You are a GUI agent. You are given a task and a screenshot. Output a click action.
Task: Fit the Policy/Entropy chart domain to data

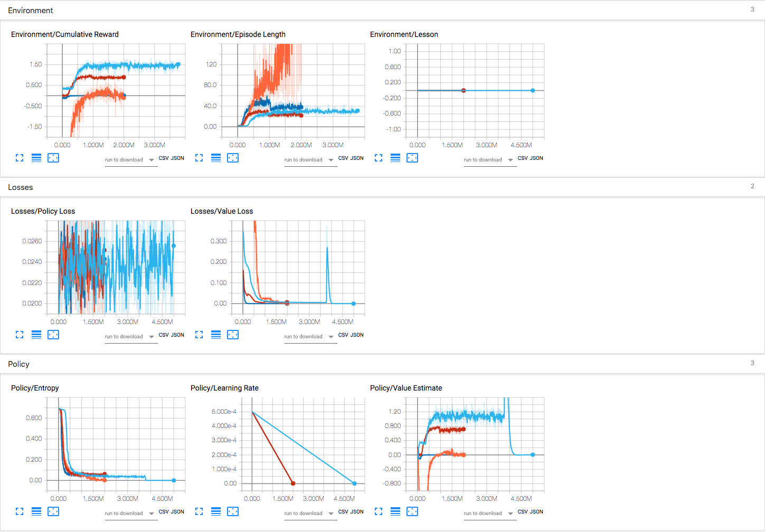click(x=53, y=511)
